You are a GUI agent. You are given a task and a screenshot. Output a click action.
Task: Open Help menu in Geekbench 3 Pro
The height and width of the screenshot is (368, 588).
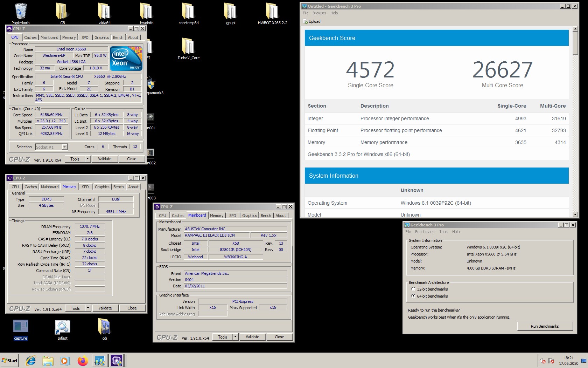click(x=456, y=232)
